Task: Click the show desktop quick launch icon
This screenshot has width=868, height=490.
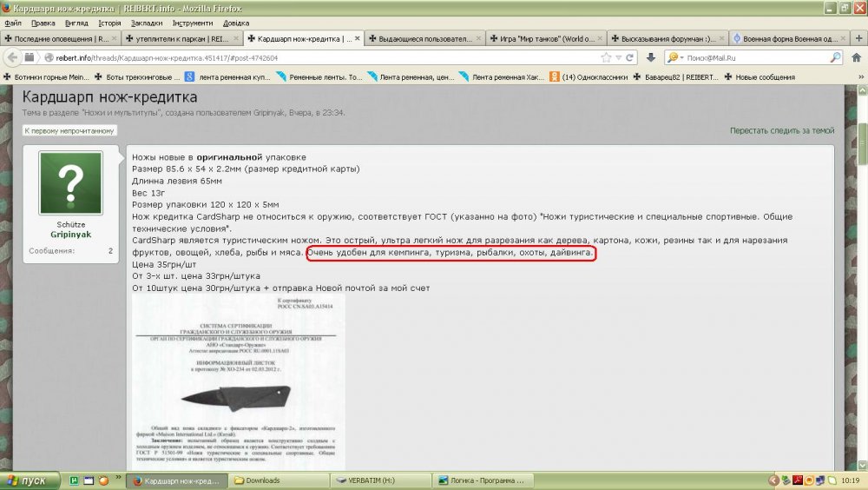Action: 89,480
